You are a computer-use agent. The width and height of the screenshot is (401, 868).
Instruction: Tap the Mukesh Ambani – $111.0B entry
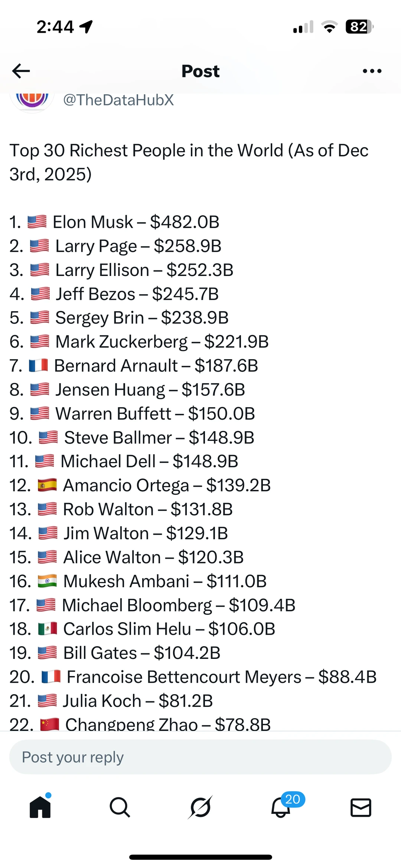tap(138, 581)
